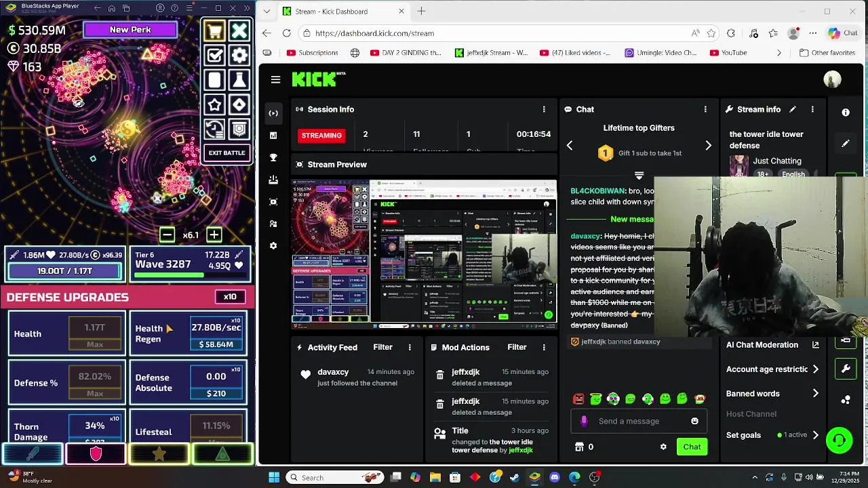868x488 pixels.
Task: Open BlueStacks recent apps button
Action: pyautogui.click(x=126, y=8)
